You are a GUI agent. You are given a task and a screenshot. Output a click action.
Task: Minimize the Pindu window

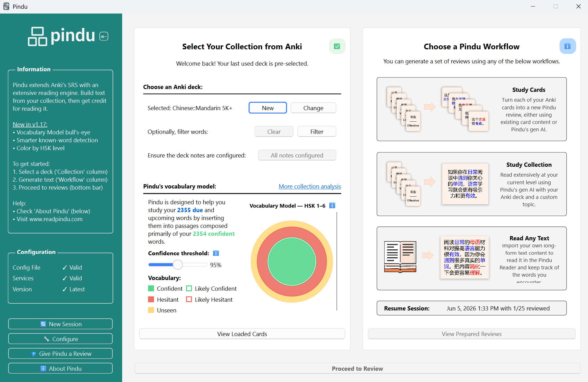(x=533, y=6)
